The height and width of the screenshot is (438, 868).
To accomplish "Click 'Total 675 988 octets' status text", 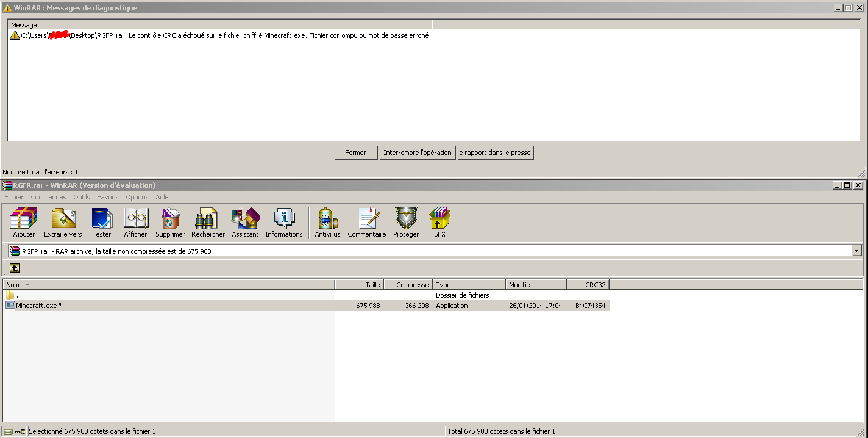I will (x=501, y=431).
